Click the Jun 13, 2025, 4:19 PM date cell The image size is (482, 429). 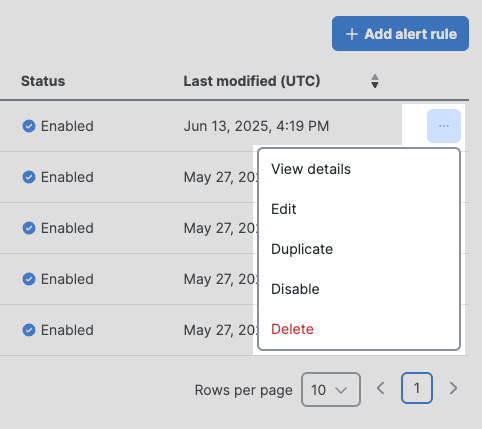[x=256, y=126]
